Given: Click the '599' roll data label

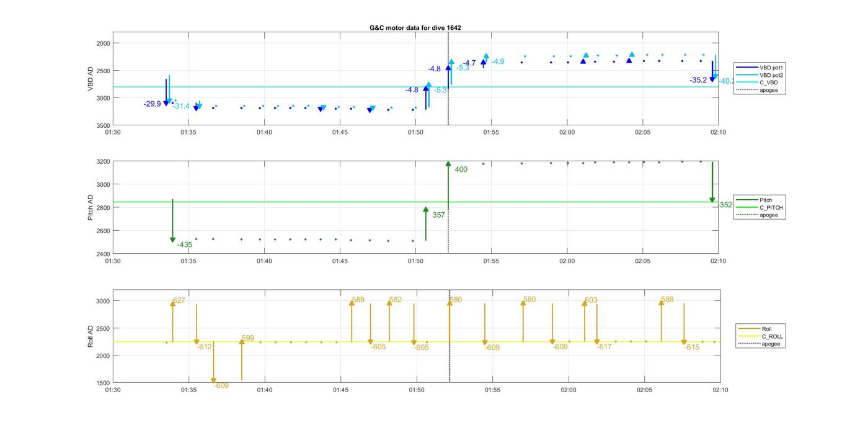Looking at the screenshot, I should click(248, 338).
